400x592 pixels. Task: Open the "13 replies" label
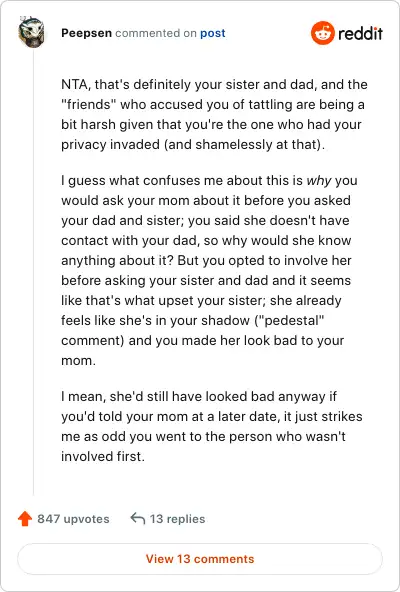[178, 519]
